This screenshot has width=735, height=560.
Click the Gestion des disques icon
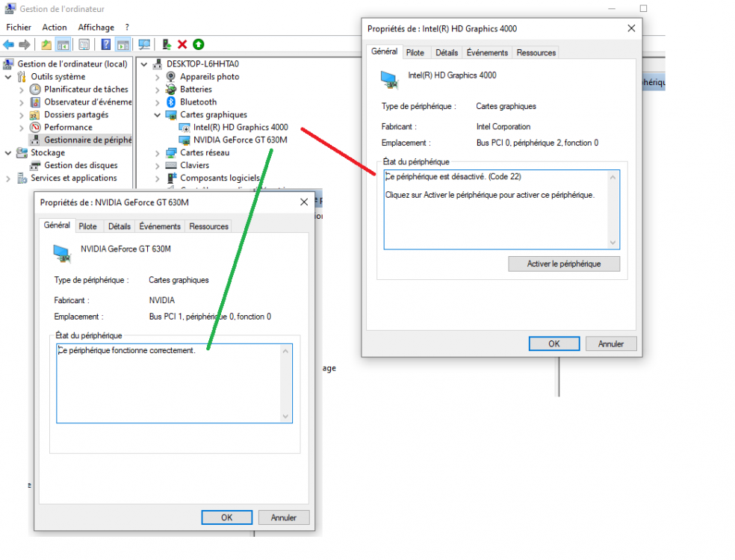35,166
